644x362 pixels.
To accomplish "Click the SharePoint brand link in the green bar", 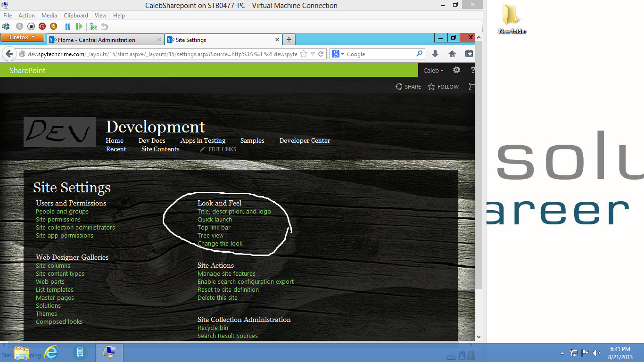I will [27, 70].
